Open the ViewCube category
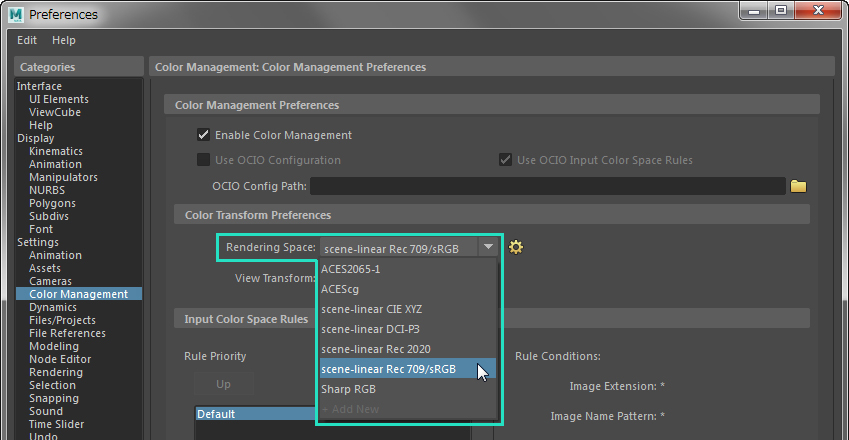849x440 pixels. (x=55, y=112)
